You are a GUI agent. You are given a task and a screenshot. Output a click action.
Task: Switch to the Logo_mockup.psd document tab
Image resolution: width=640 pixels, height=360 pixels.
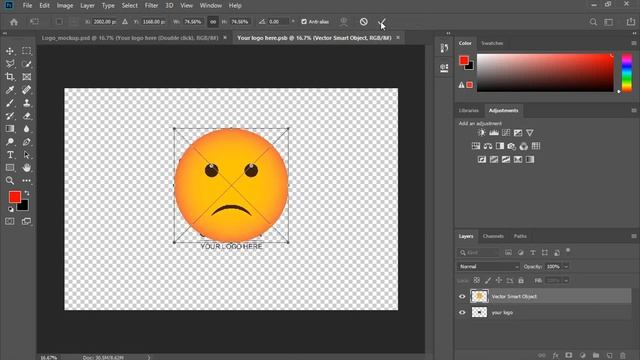pos(130,38)
